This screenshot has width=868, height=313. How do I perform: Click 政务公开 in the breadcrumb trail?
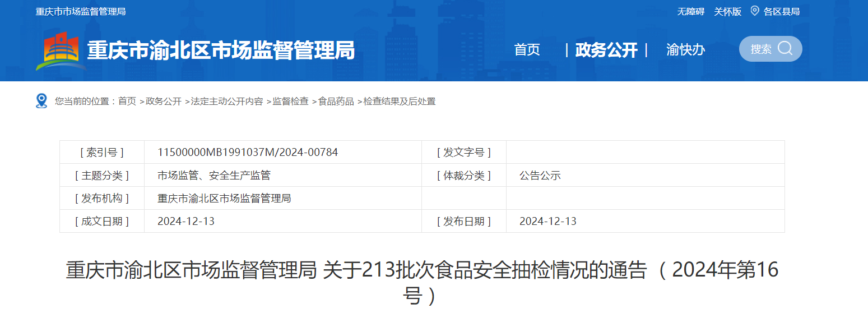(x=164, y=102)
